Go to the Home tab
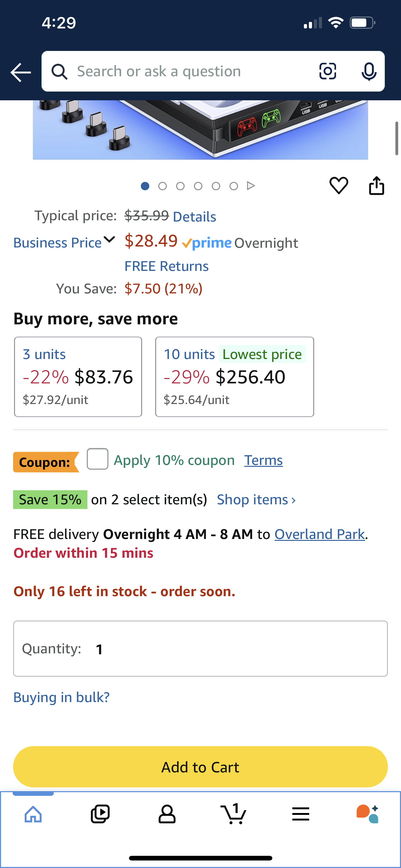 [x=33, y=814]
